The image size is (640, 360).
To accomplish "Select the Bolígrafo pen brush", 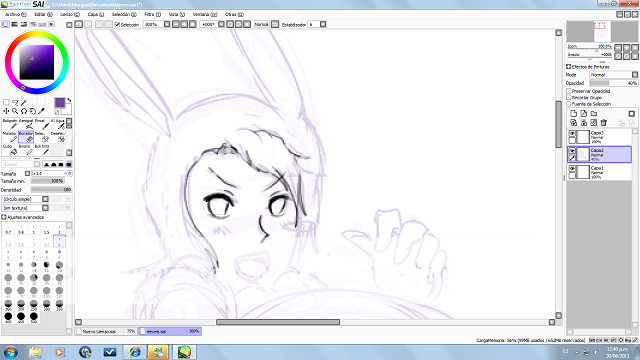I will 10,124.
